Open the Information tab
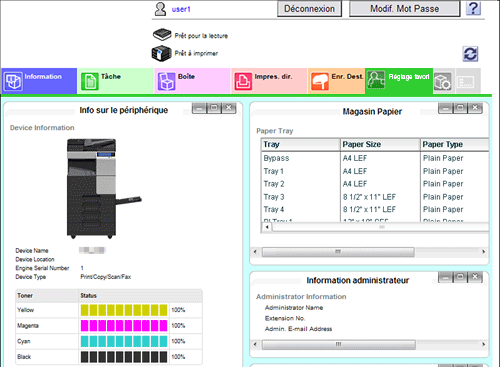Image resolution: width=500 pixels, height=367 pixels. coord(39,81)
